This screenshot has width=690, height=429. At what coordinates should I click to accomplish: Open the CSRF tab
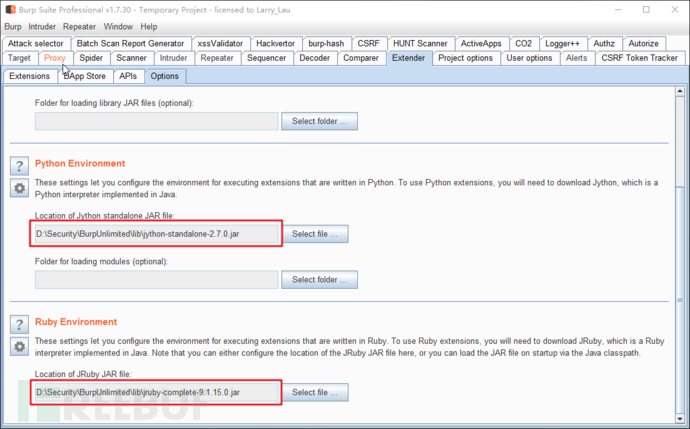point(368,44)
